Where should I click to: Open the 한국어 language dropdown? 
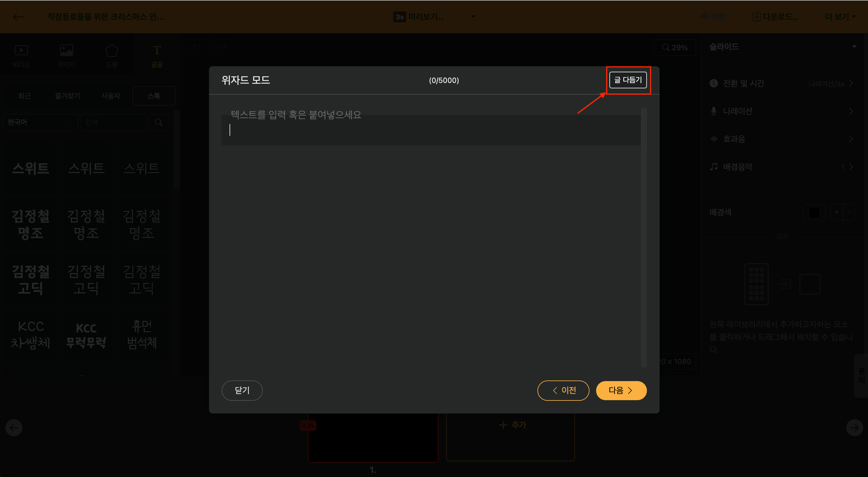point(39,123)
